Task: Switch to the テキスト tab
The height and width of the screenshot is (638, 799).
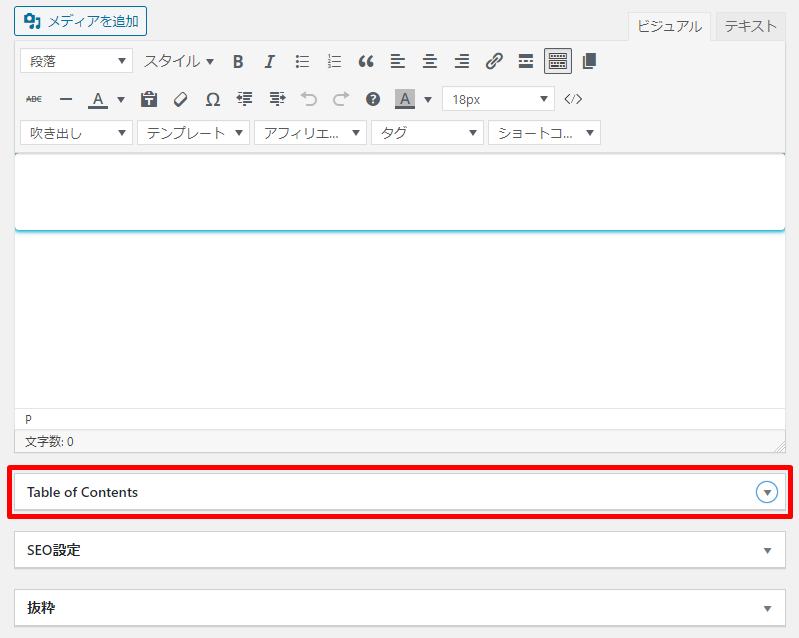Action: (750, 27)
